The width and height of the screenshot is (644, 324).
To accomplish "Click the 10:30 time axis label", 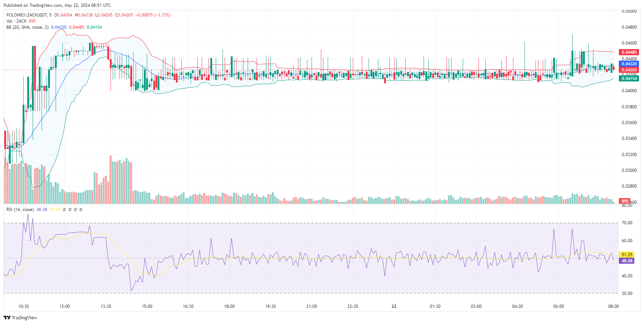I will point(24,306).
